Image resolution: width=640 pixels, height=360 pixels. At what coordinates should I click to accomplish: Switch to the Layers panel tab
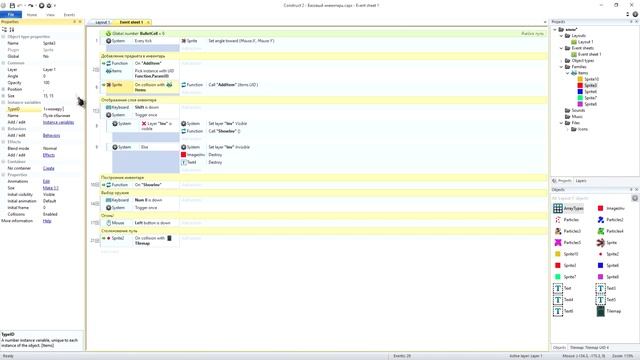point(581,180)
